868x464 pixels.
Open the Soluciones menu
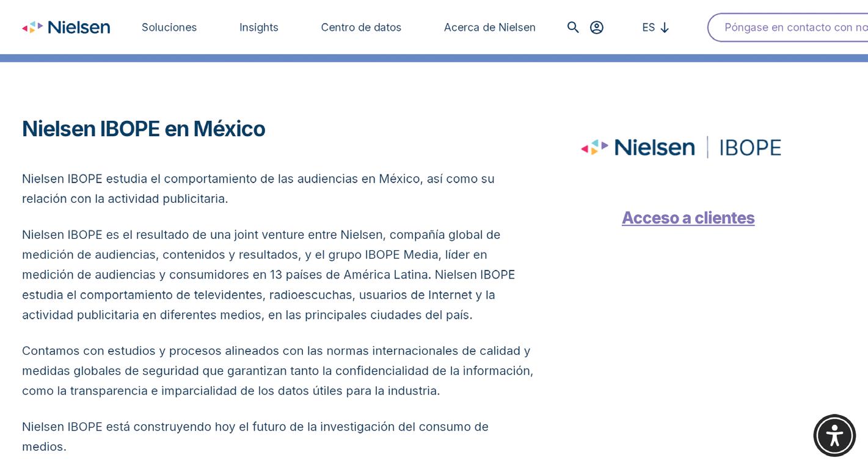pos(169,27)
